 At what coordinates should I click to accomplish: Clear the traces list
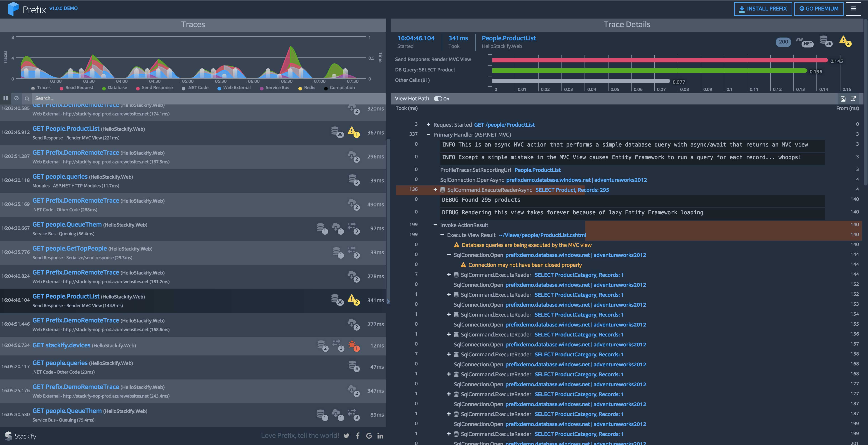16,98
